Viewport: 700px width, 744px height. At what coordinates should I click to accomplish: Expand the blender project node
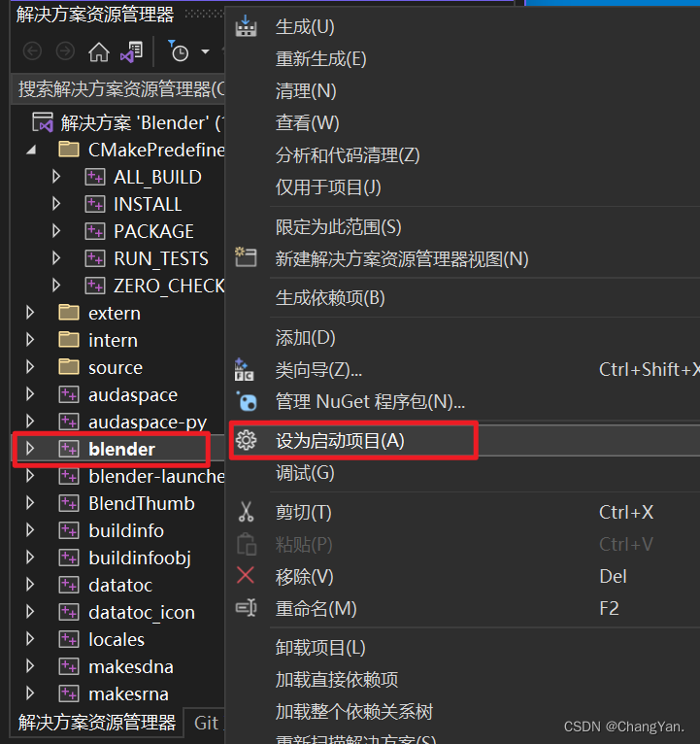pyautogui.click(x=30, y=449)
